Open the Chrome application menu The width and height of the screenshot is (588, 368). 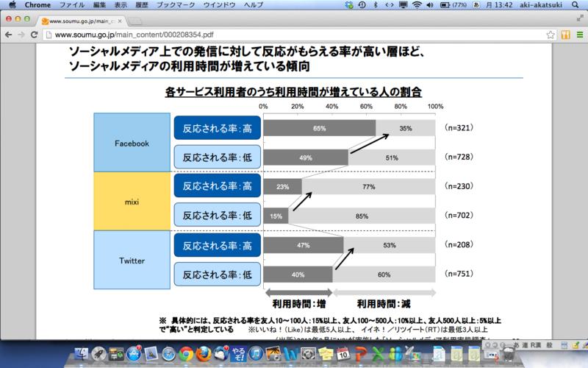[x=37, y=5]
